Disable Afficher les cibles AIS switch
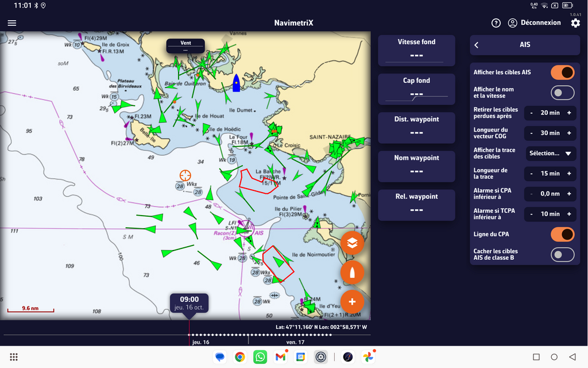588x368 pixels. coord(562,72)
